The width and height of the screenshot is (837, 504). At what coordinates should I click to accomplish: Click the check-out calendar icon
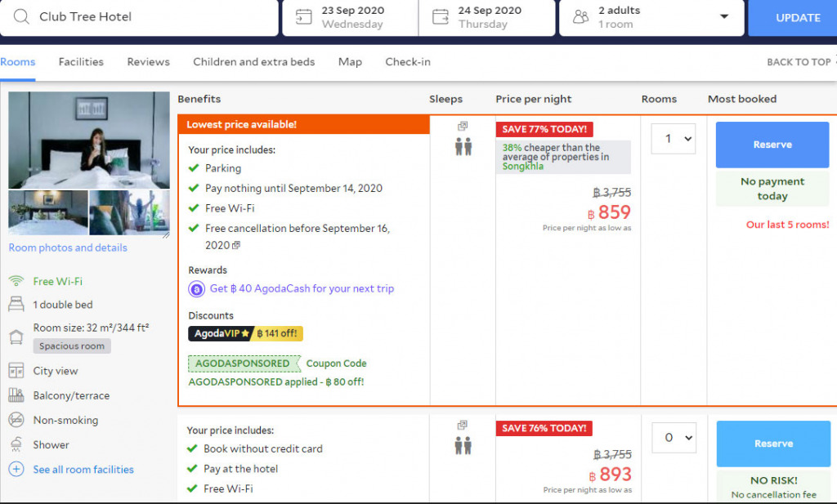(440, 17)
